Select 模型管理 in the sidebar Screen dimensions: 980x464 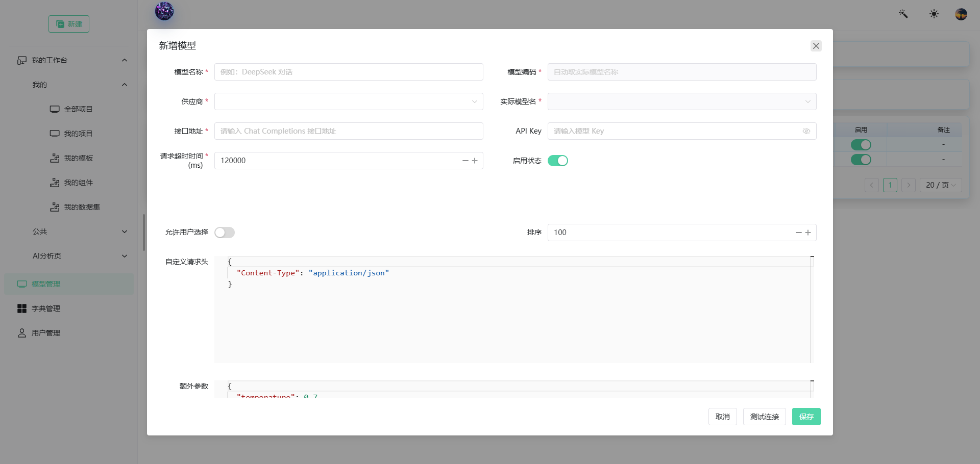pos(69,284)
